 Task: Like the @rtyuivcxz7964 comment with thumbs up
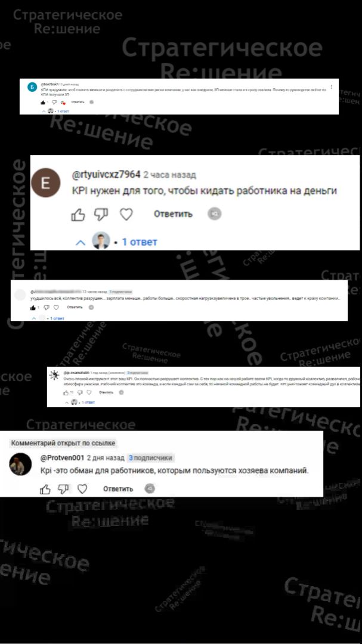tap(78, 215)
